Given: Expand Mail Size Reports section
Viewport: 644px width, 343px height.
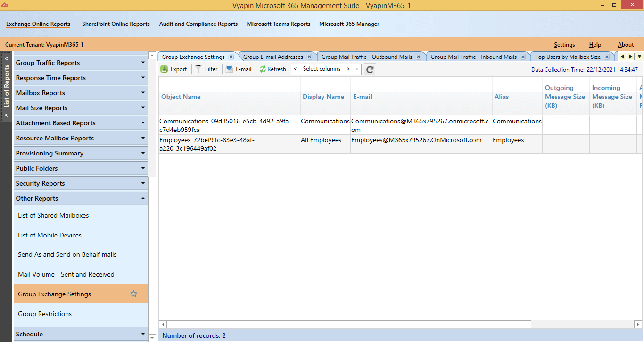Looking at the screenshot, I should [x=81, y=108].
